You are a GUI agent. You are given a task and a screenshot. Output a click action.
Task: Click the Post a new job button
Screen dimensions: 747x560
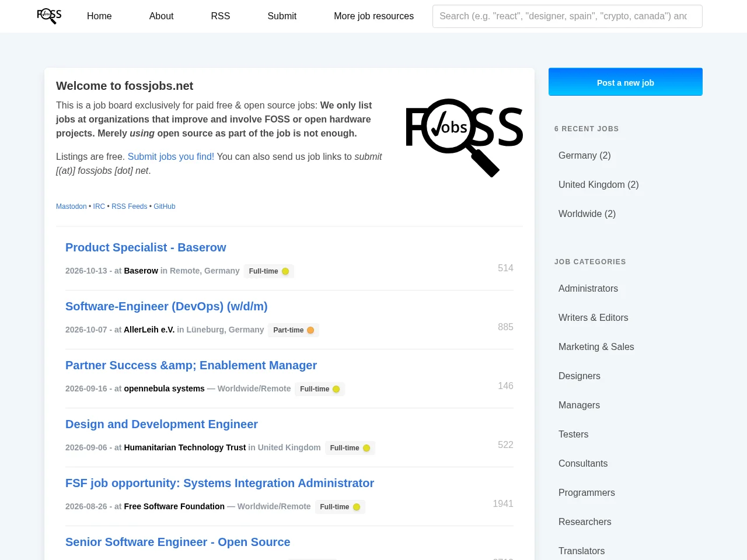(x=626, y=82)
